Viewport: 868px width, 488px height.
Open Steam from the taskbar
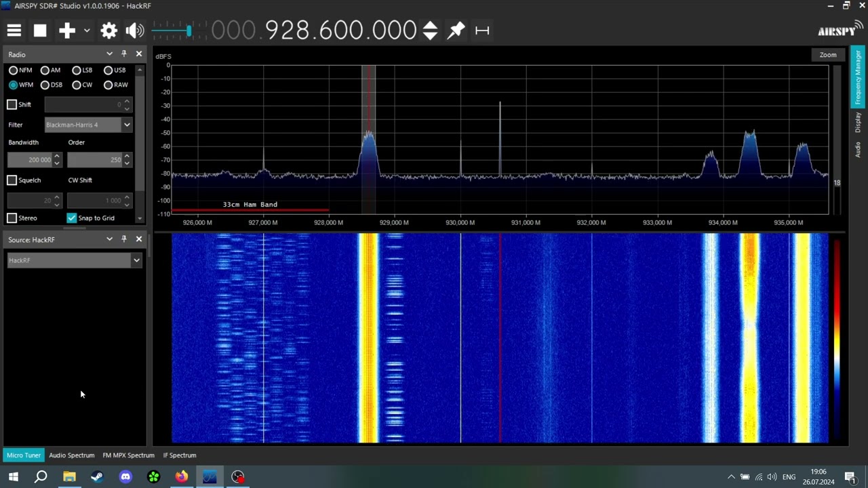click(x=97, y=476)
